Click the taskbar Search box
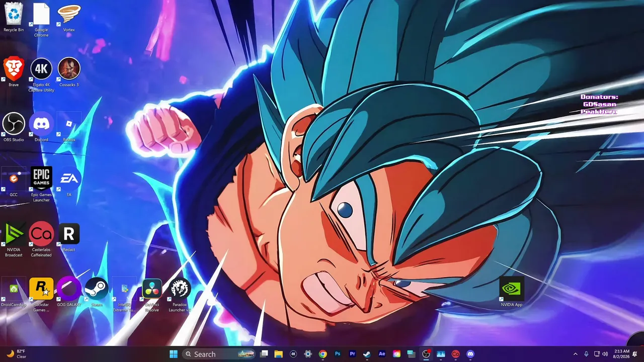Image resolution: width=644 pixels, height=362 pixels. (x=219, y=354)
